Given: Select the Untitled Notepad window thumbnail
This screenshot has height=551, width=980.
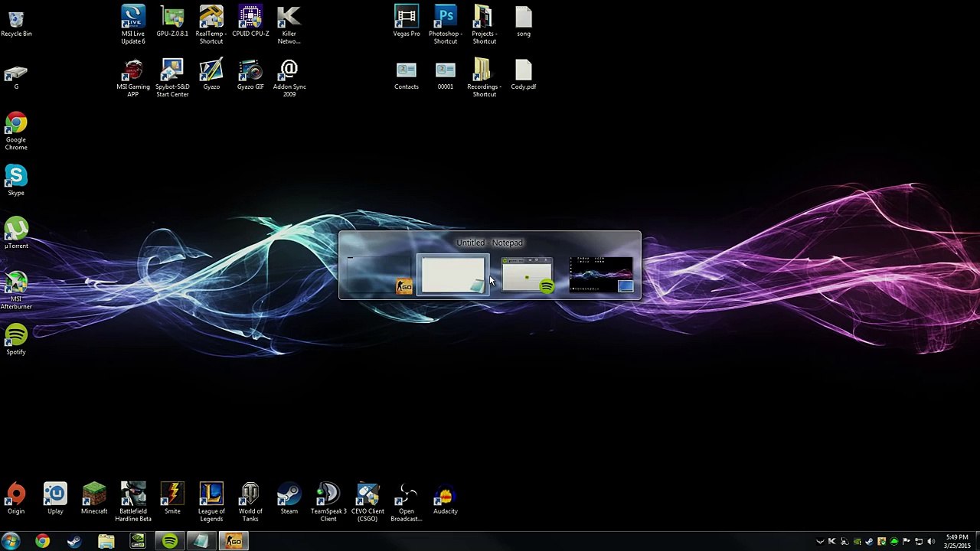Looking at the screenshot, I should pos(452,275).
